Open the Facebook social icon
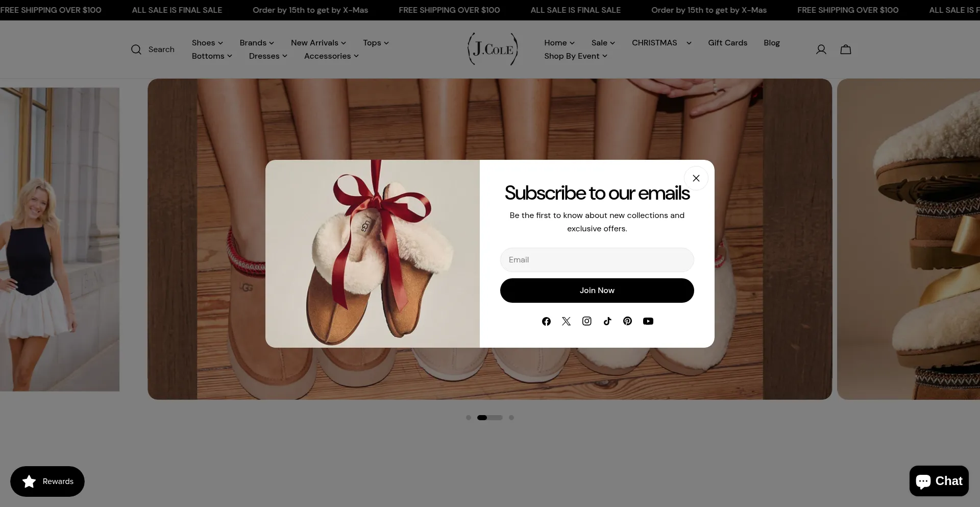Screen dimensions: 980x507 (x=546, y=321)
